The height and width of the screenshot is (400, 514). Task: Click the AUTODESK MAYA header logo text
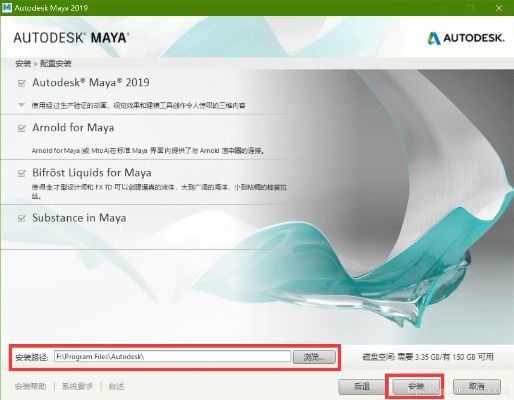(71, 38)
